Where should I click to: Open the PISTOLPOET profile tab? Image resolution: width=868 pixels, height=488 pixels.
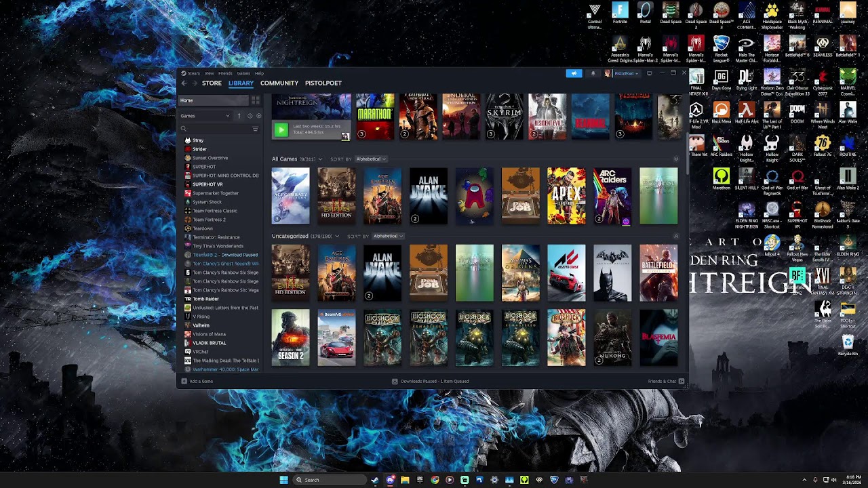(323, 83)
